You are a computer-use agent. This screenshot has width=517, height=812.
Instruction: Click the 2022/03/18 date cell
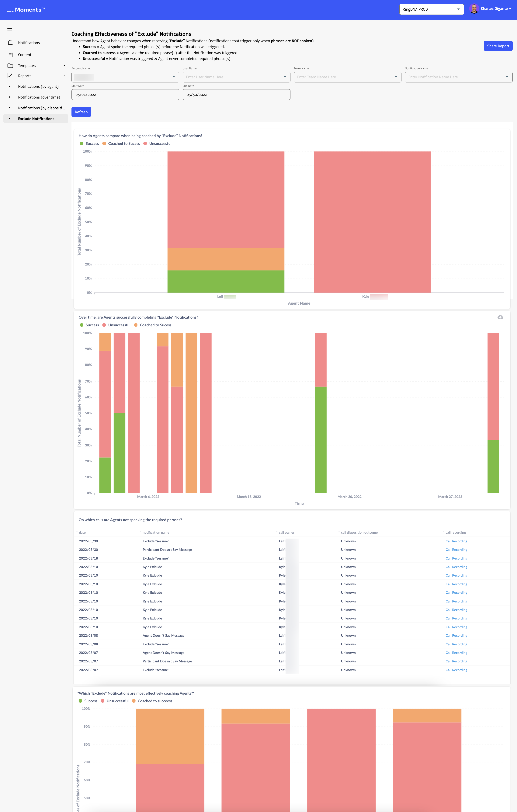tap(88, 558)
